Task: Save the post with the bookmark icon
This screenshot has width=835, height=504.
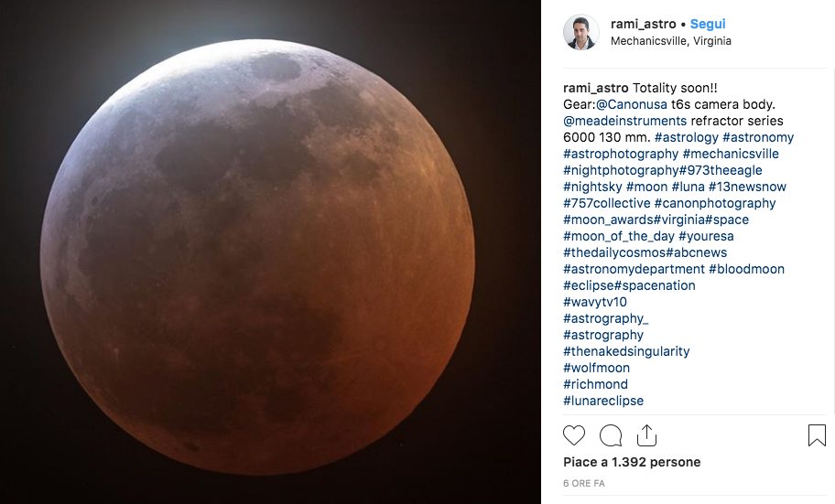Action: pyautogui.click(x=817, y=434)
